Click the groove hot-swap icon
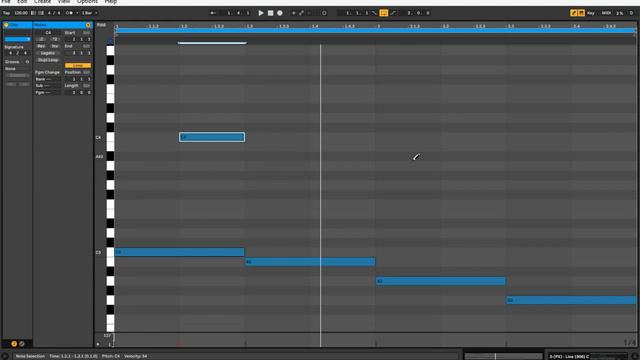 (x=27, y=62)
